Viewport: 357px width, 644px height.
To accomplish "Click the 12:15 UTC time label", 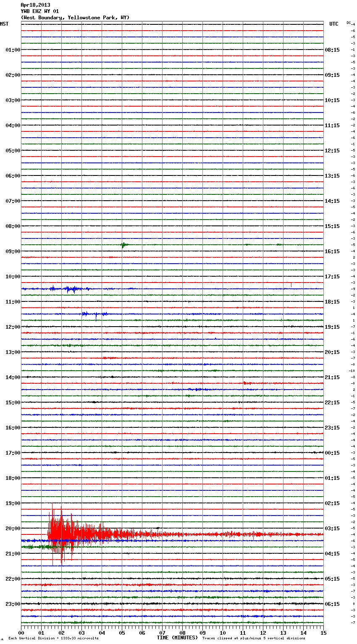I will (x=332, y=151).
